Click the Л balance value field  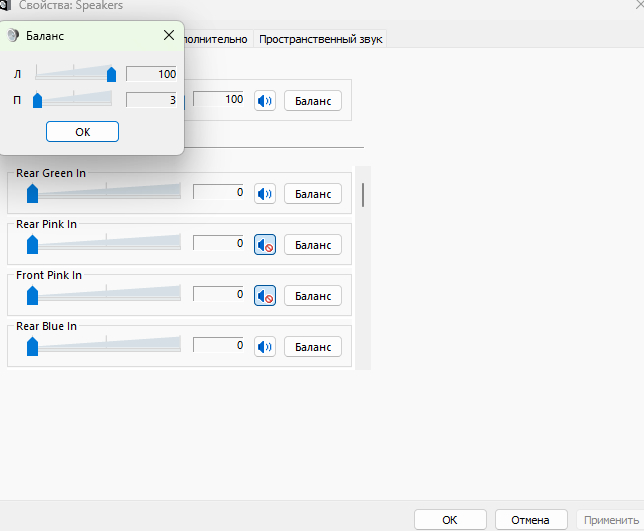[x=151, y=74]
